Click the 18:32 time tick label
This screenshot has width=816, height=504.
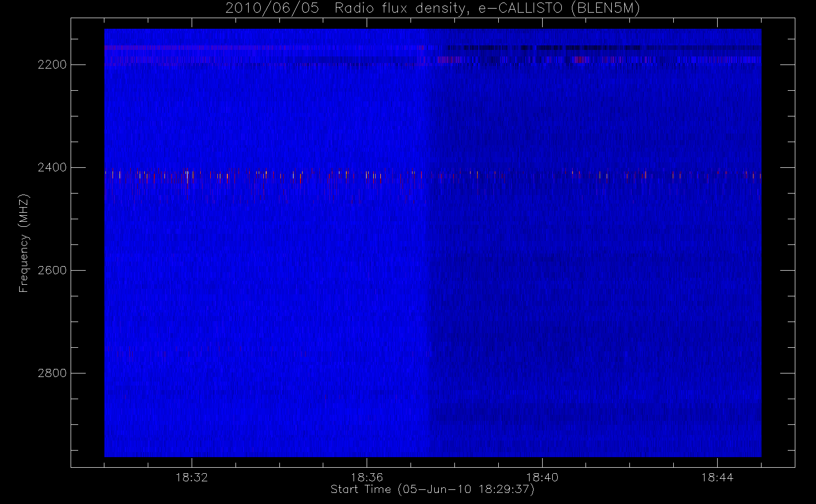coord(192,477)
